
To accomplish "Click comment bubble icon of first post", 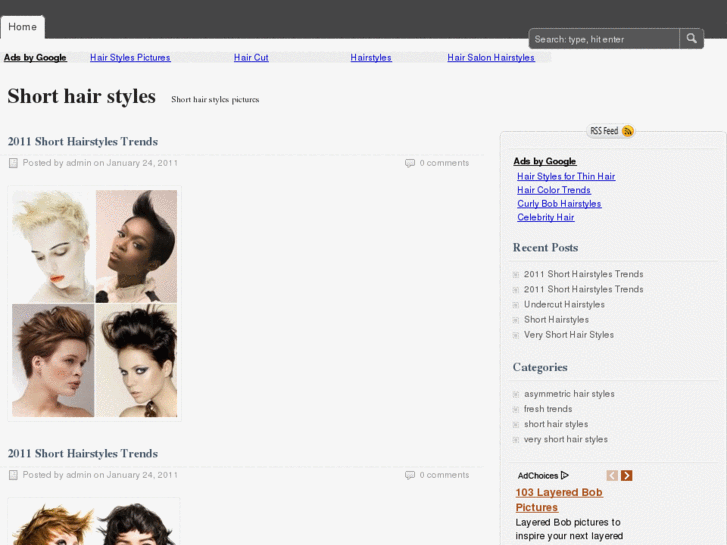I will click(x=409, y=163).
